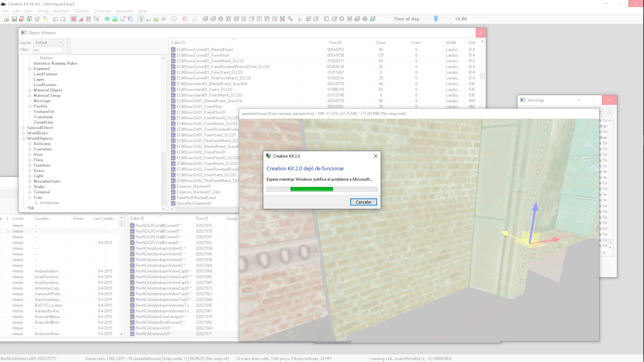Close the Creation Kit 2.0 crash dialog
This screenshot has height=362, width=644.
point(376,156)
